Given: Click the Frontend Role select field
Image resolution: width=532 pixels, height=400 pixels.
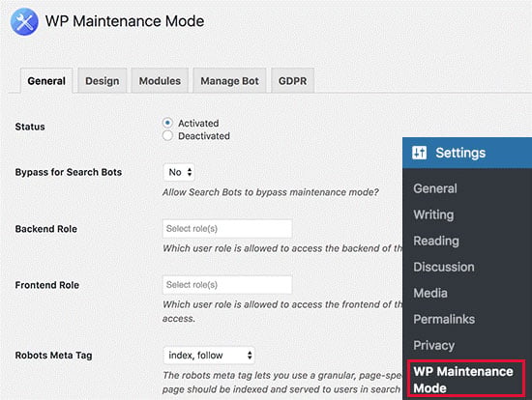Looking at the screenshot, I should click(227, 285).
